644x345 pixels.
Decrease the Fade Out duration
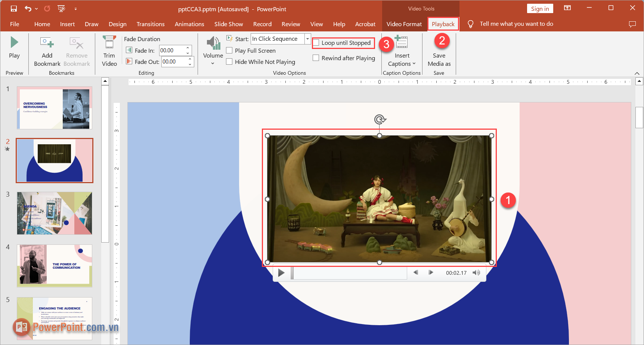click(x=190, y=64)
